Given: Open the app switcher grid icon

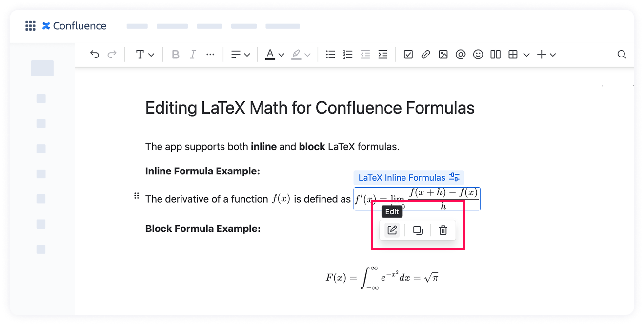Looking at the screenshot, I should coord(30,26).
